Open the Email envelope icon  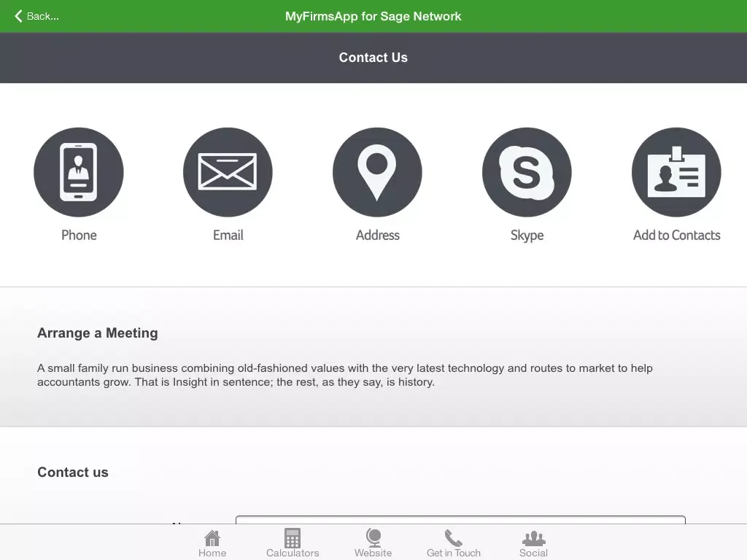click(228, 172)
